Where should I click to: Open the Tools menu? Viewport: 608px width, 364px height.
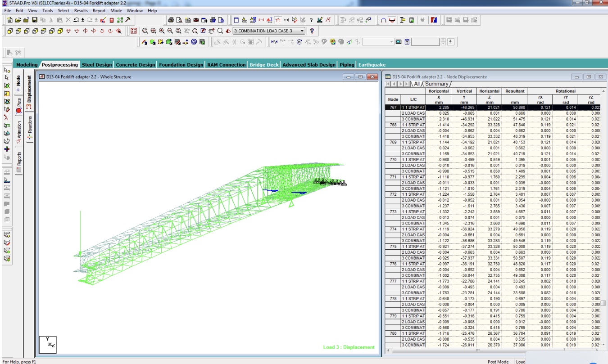pyautogui.click(x=47, y=10)
